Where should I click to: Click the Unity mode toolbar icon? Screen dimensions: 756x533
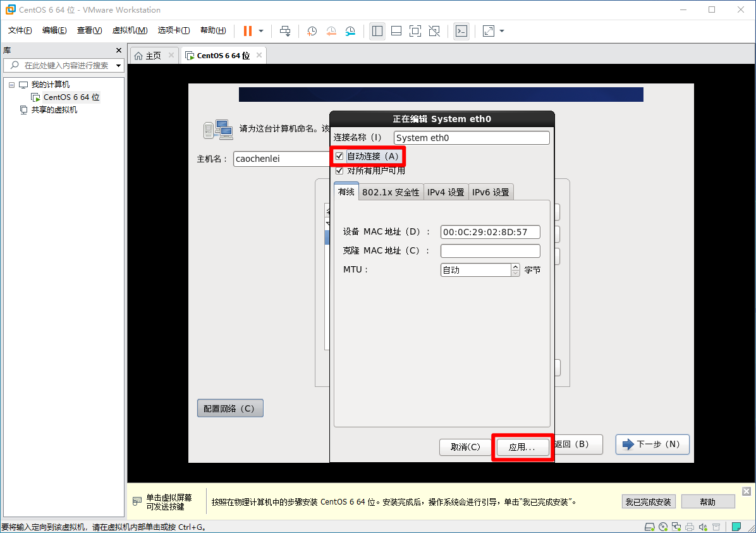point(434,31)
